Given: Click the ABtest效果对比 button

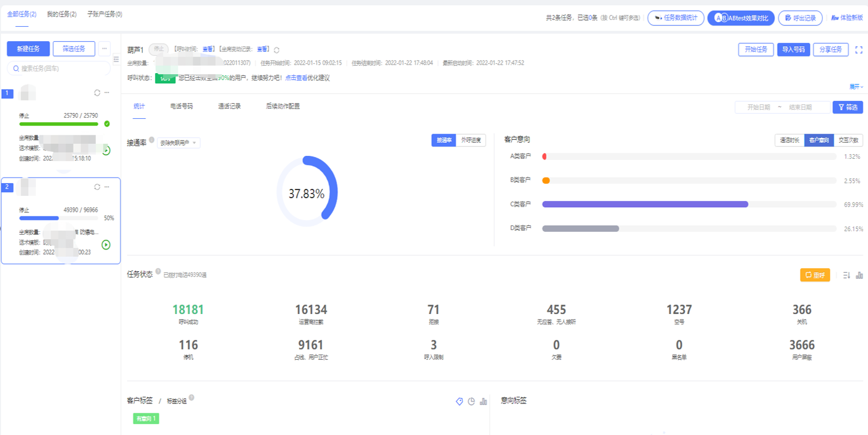Looking at the screenshot, I should [741, 18].
